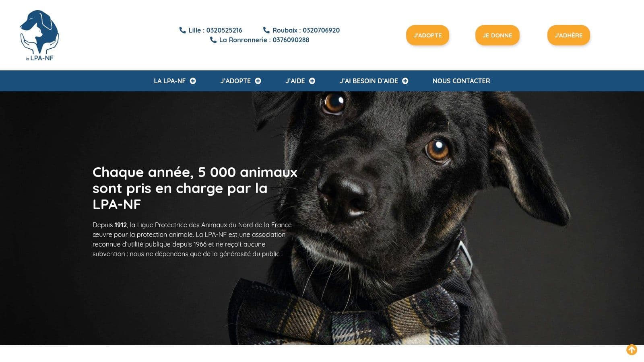Open the LA LPA-NF menu item
The height and width of the screenshot is (362, 644).
(x=169, y=81)
